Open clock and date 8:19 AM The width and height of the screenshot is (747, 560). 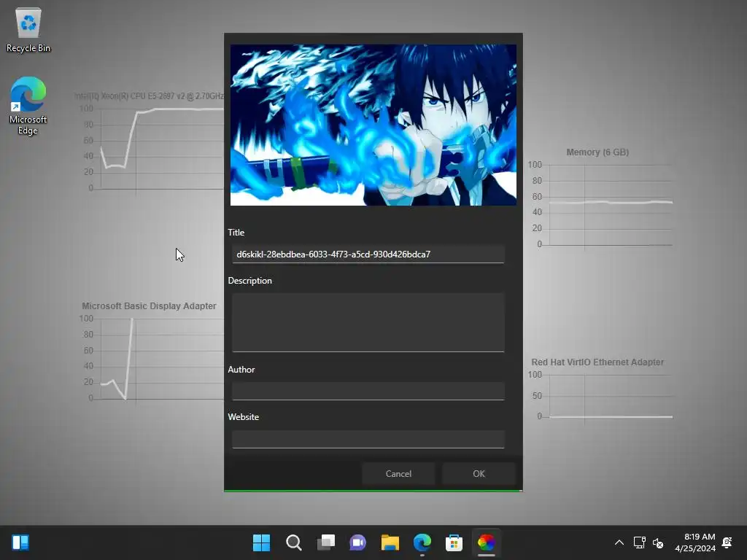click(x=695, y=542)
